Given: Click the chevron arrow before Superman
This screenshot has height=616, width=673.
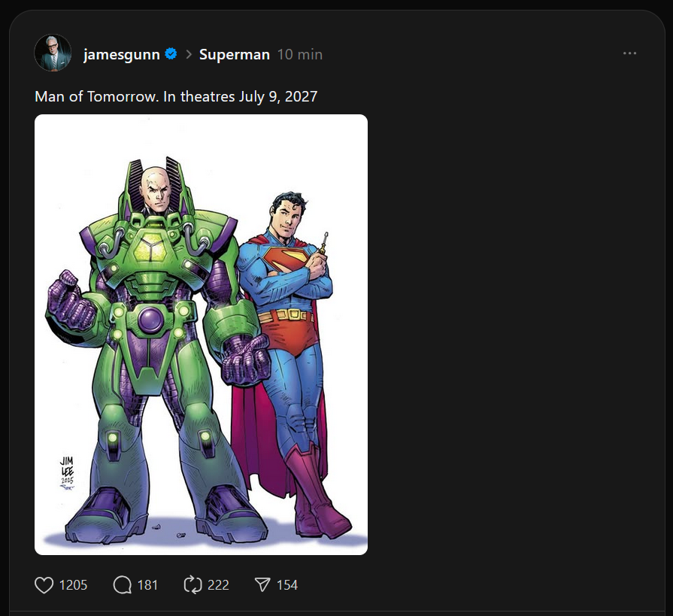Looking at the screenshot, I should [189, 54].
